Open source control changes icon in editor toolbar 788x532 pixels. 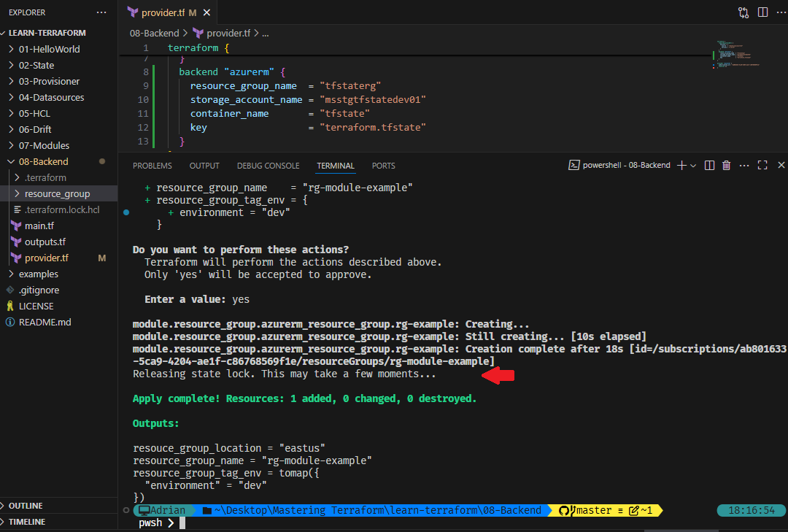tap(743, 12)
